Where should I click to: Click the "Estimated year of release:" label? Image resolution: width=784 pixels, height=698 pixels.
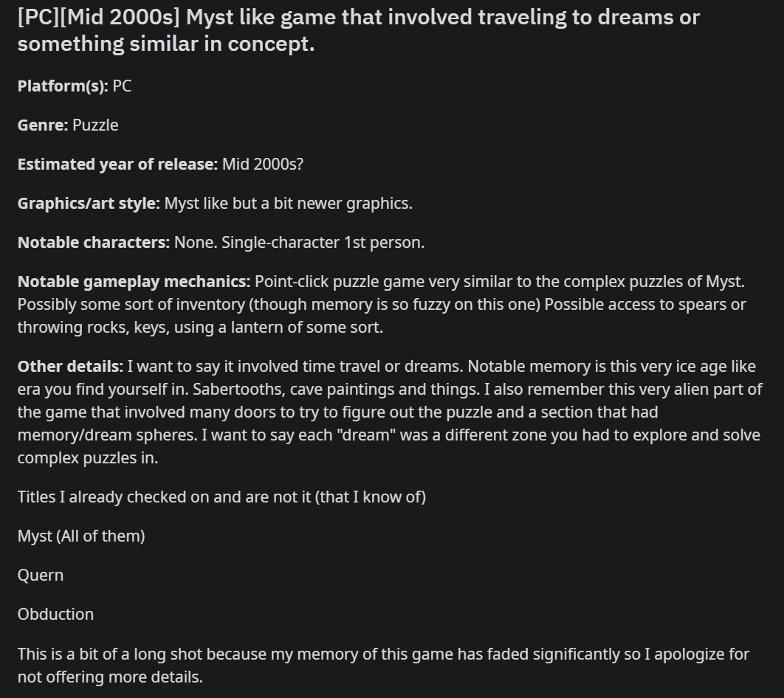pyautogui.click(x=117, y=164)
